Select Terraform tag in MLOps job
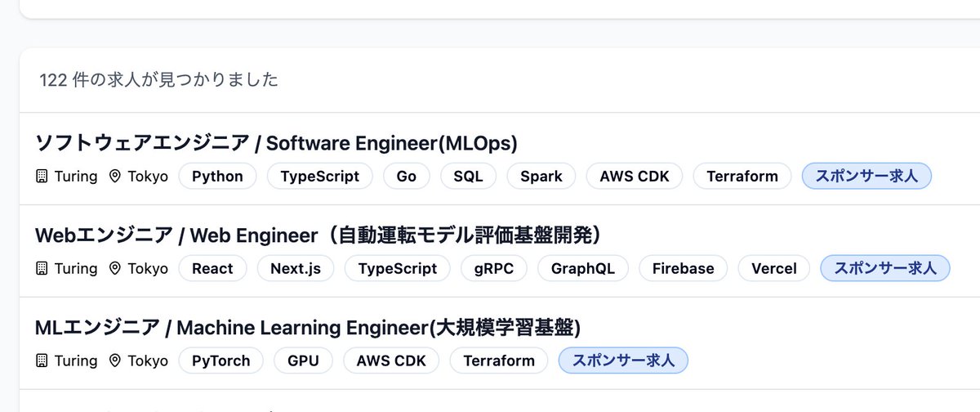 coord(742,176)
